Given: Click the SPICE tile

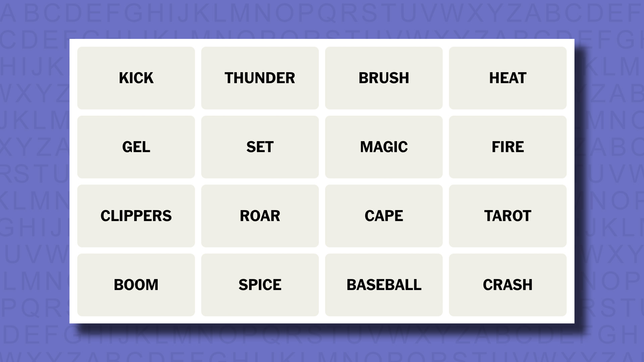Looking at the screenshot, I should point(260,284).
